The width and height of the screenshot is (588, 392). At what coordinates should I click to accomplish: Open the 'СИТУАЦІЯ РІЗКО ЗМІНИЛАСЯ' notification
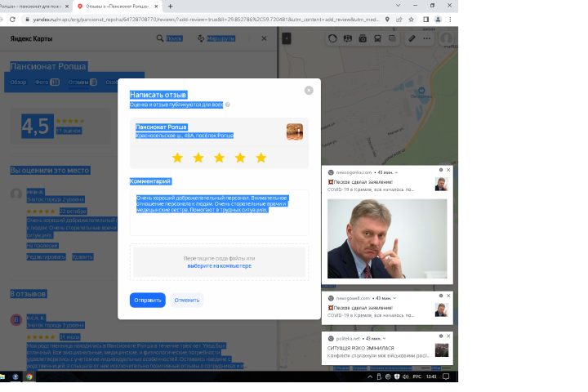click(x=387, y=349)
